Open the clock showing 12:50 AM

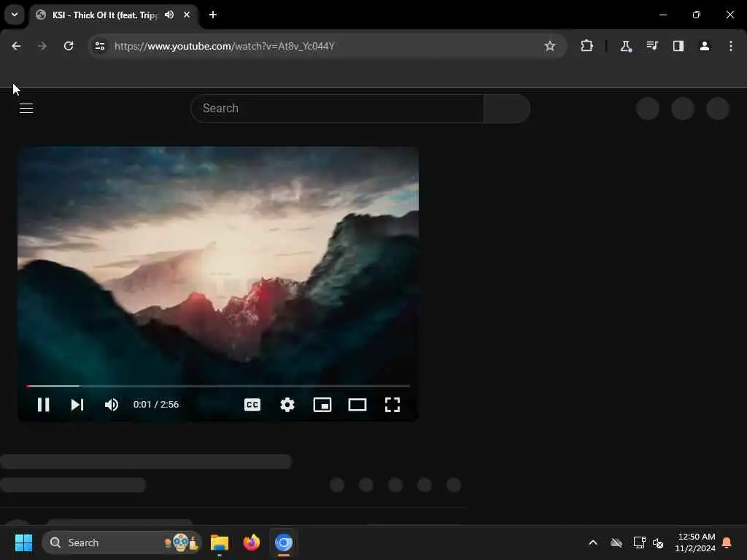coord(695,542)
